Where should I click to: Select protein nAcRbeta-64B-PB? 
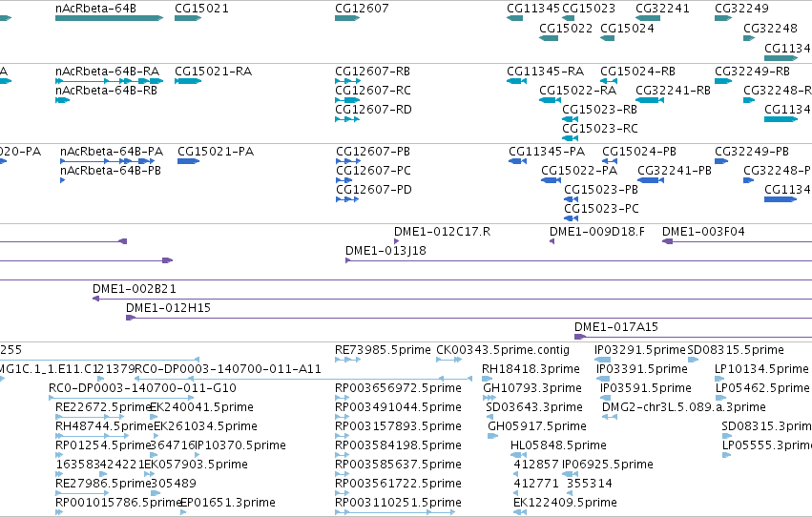(63, 180)
